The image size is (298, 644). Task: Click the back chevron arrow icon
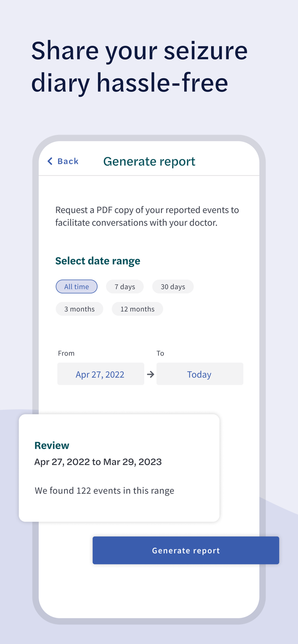point(50,161)
